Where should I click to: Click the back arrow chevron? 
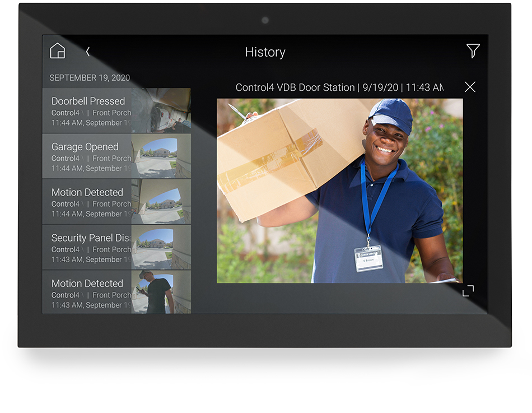(88, 52)
